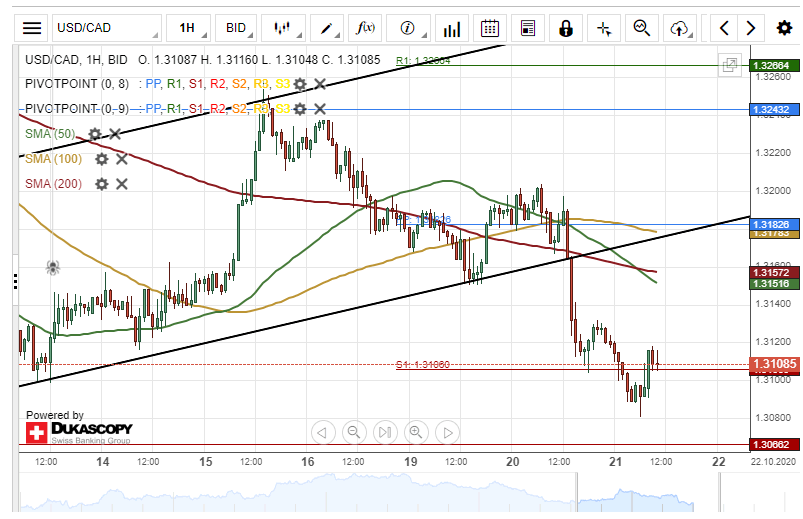Click the USD/CAD, 1H, BID chart title
803x519 pixels.
tap(76, 60)
